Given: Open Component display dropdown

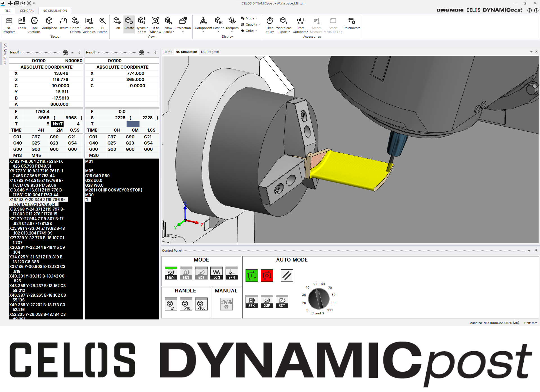Looking at the screenshot, I should pyautogui.click(x=203, y=25).
